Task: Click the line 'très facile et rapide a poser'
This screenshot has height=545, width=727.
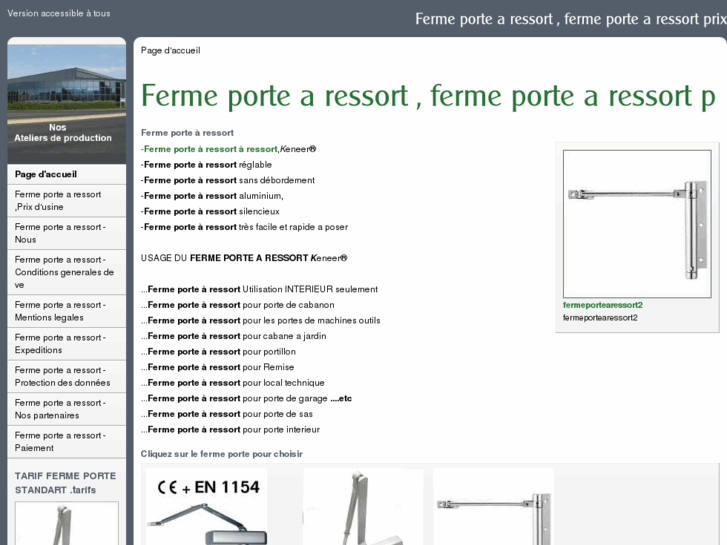Action: click(x=293, y=227)
